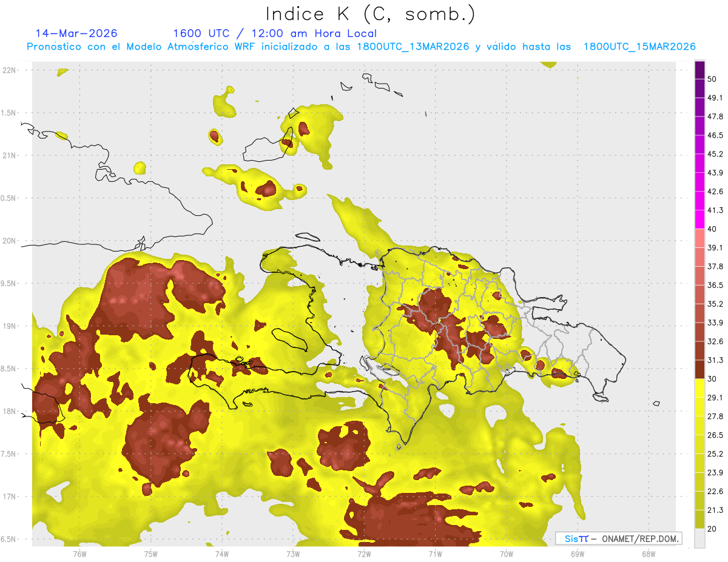Select the date '14-Mar-2026'

(x=76, y=33)
